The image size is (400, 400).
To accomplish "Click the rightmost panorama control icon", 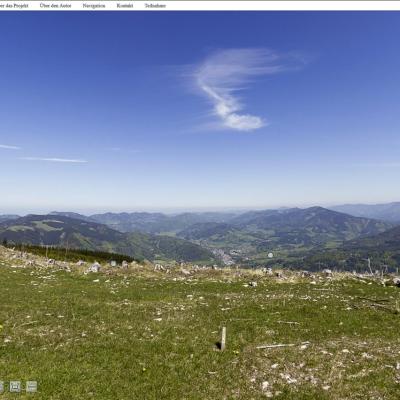I will pyautogui.click(x=32, y=386).
